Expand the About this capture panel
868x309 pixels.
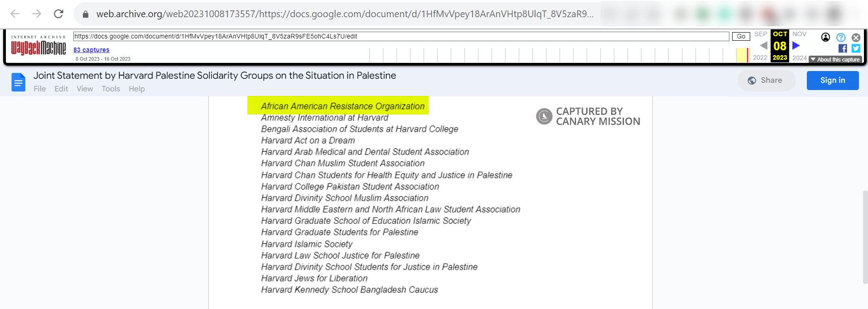click(835, 59)
